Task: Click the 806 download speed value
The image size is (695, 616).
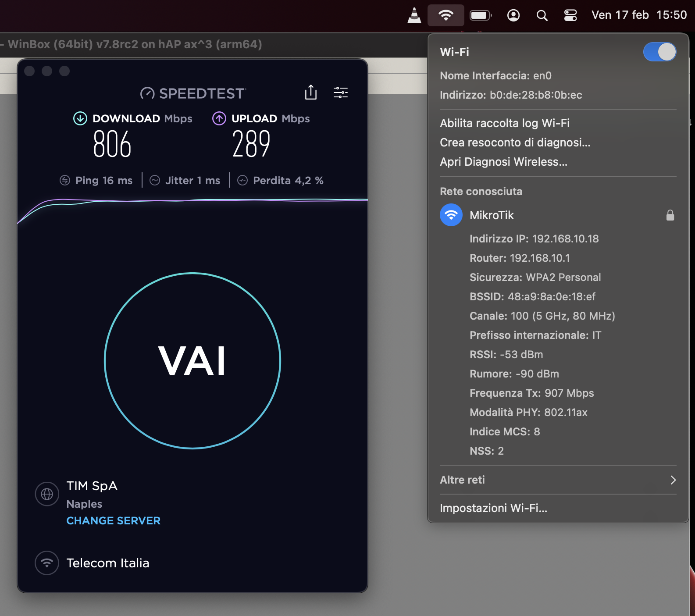Action: click(x=112, y=144)
